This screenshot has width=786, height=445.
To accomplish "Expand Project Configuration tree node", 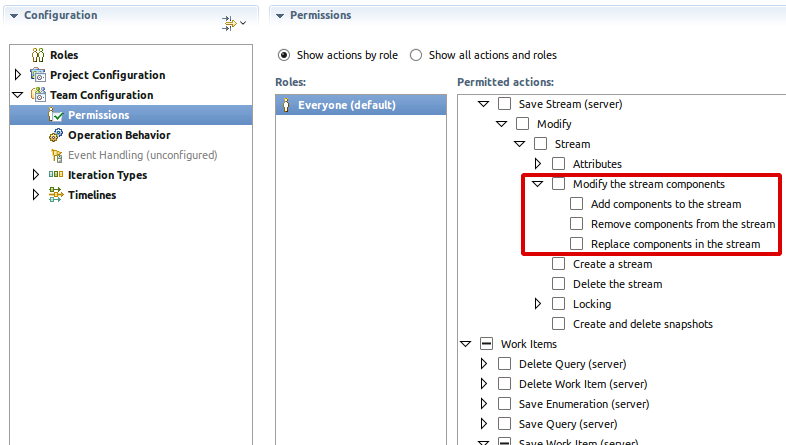I will point(19,75).
